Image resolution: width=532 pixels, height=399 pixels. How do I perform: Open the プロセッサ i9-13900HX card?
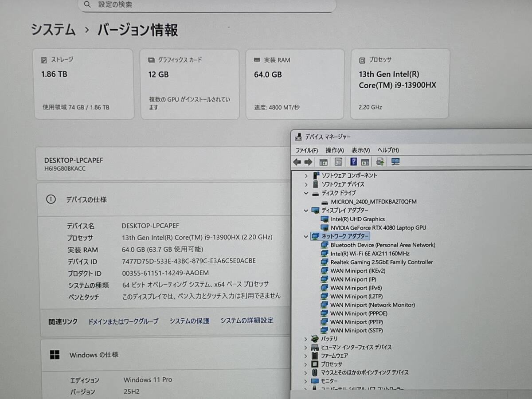pos(400,84)
